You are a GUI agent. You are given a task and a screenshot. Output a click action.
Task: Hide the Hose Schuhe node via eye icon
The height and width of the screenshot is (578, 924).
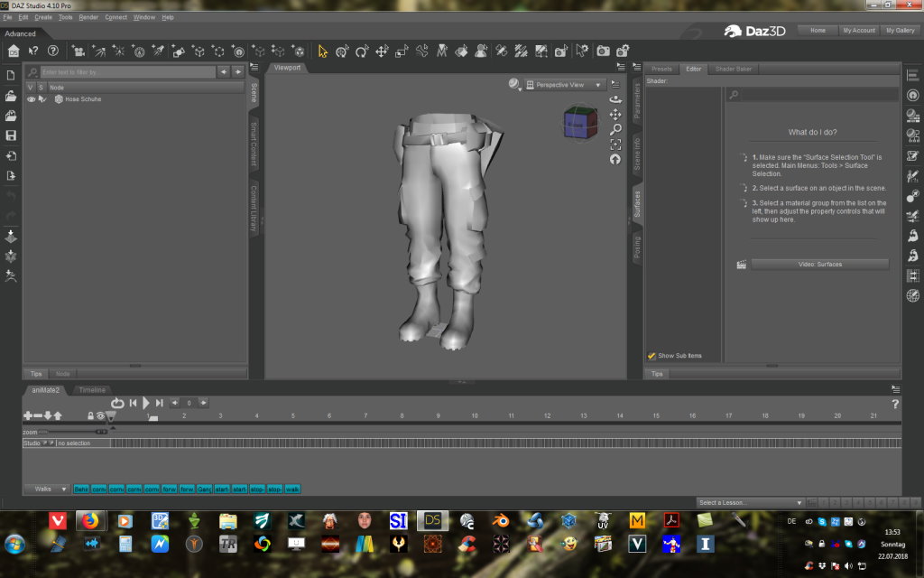(31, 99)
